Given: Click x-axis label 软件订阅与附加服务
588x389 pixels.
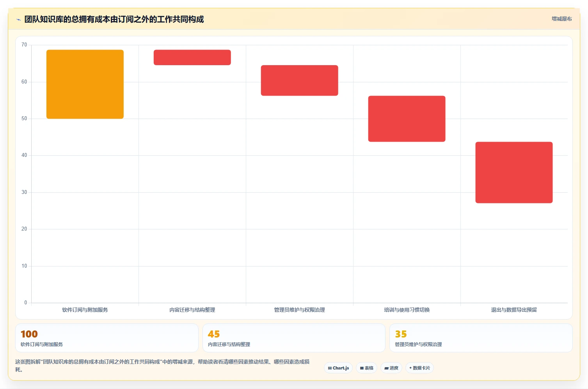Looking at the screenshot, I should click(85, 310).
